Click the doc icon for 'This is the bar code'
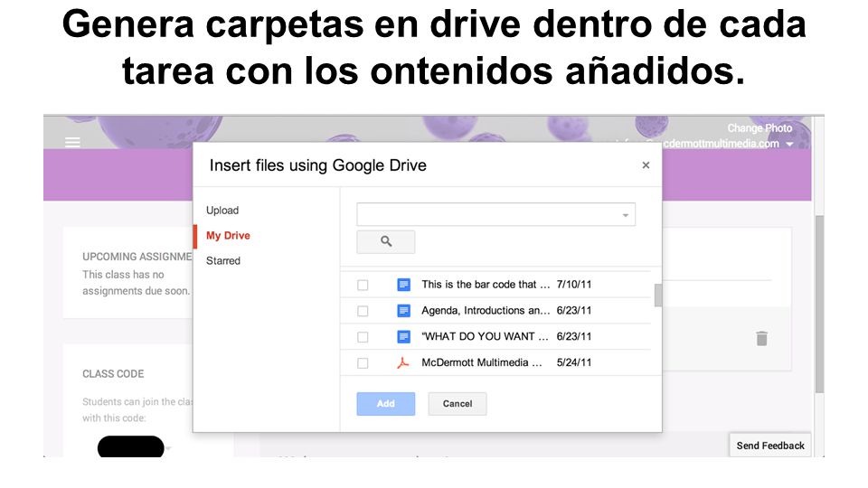This screenshot has width=868, height=488. (x=403, y=285)
